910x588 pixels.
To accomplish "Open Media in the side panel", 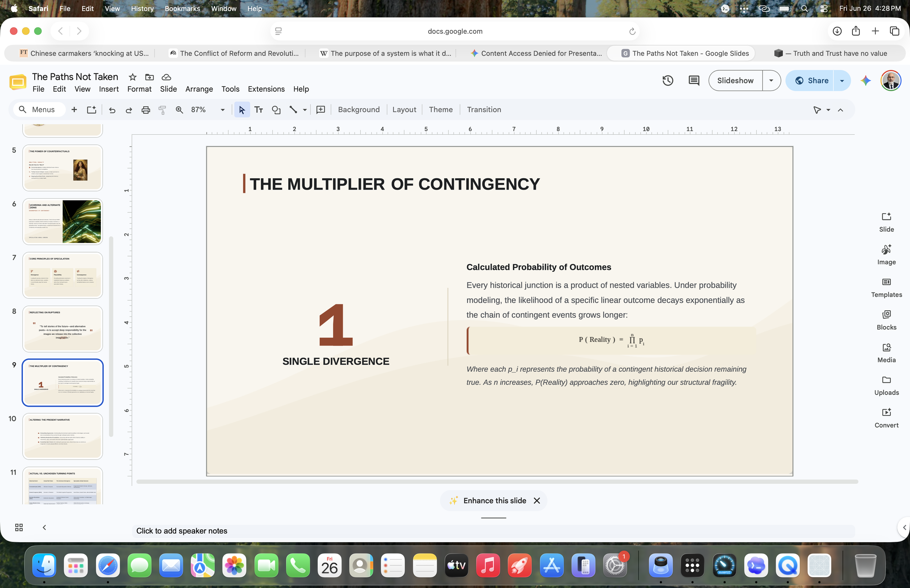I will [x=886, y=353].
